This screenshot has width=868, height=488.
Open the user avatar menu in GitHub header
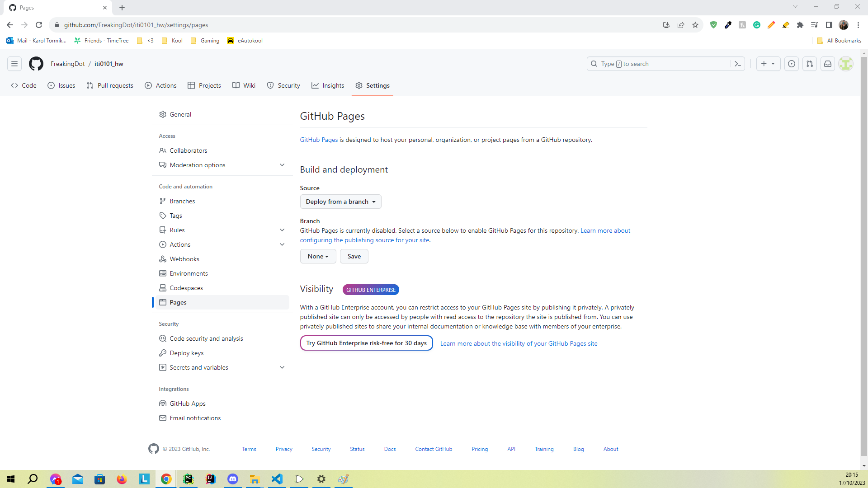[846, 64]
